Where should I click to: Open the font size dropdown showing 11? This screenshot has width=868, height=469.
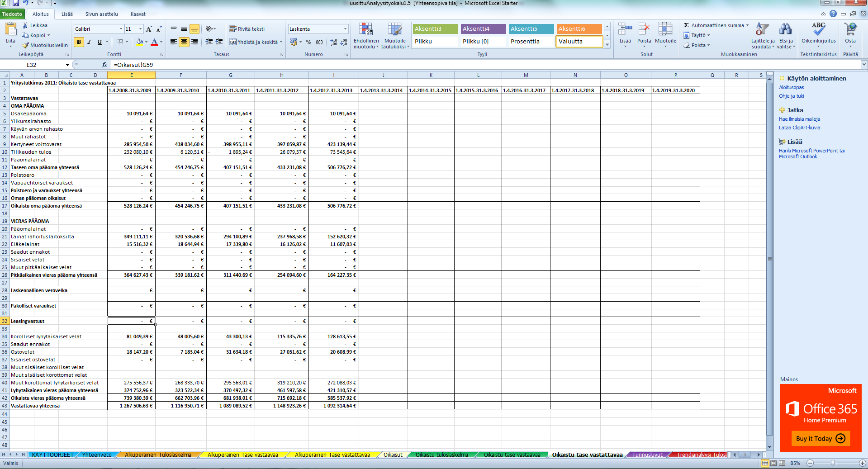click(x=140, y=29)
